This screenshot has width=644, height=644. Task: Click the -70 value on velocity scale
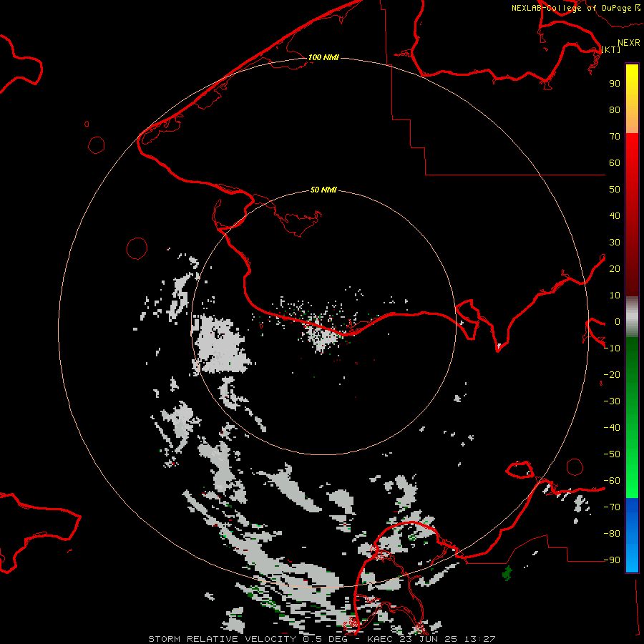pos(612,507)
